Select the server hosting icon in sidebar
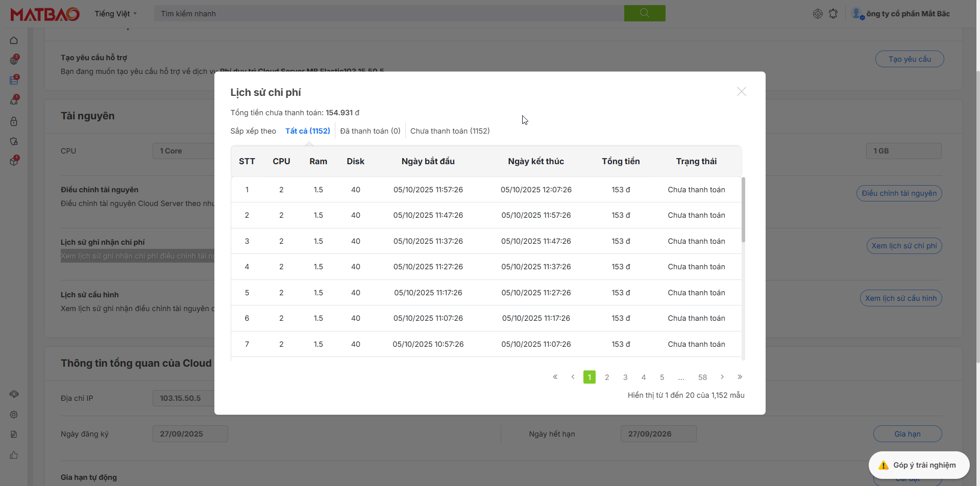The width and height of the screenshot is (980, 486). pyautogui.click(x=14, y=80)
